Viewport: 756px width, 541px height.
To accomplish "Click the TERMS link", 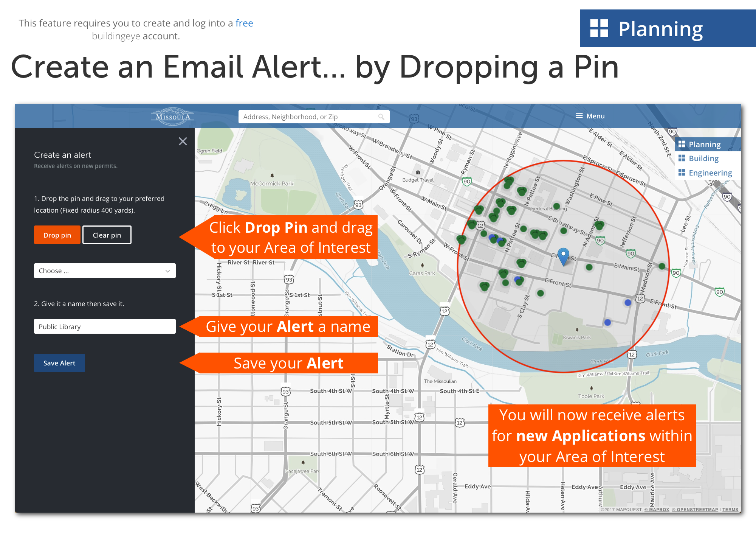I will pyautogui.click(x=730, y=510).
